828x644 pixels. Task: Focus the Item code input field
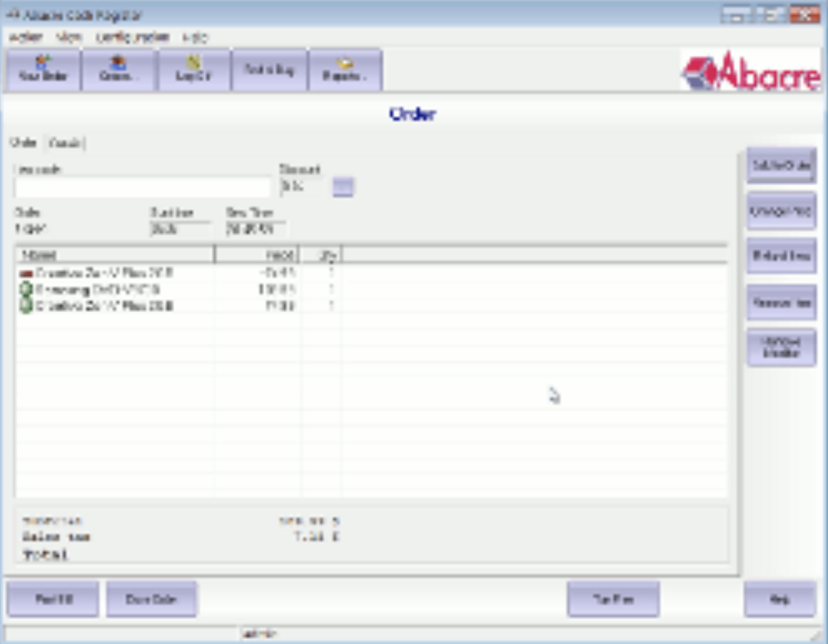coord(142,187)
